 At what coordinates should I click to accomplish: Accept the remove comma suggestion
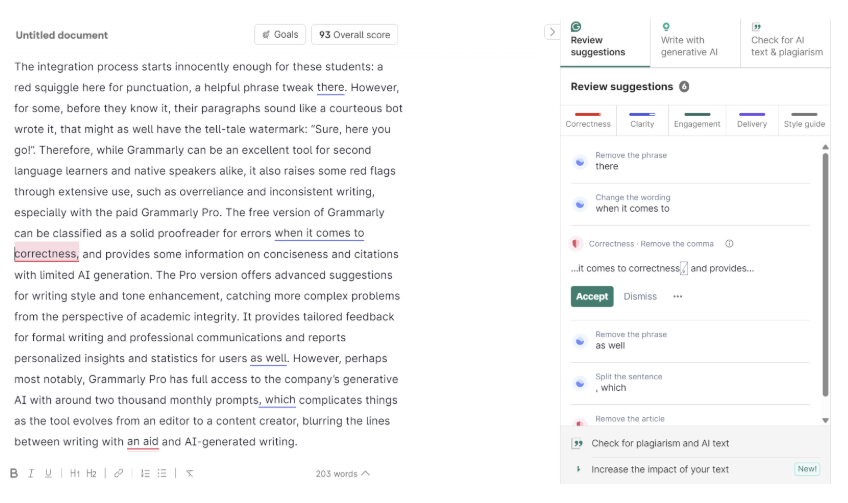(x=591, y=296)
